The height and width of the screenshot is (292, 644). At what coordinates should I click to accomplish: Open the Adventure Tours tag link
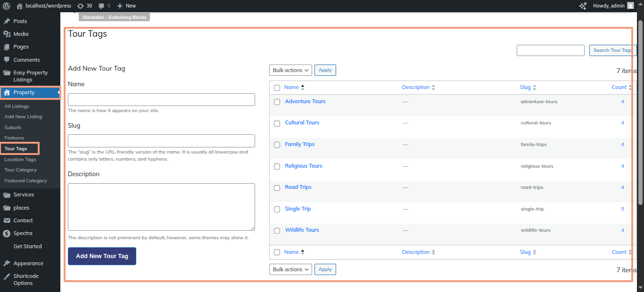click(x=305, y=101)
